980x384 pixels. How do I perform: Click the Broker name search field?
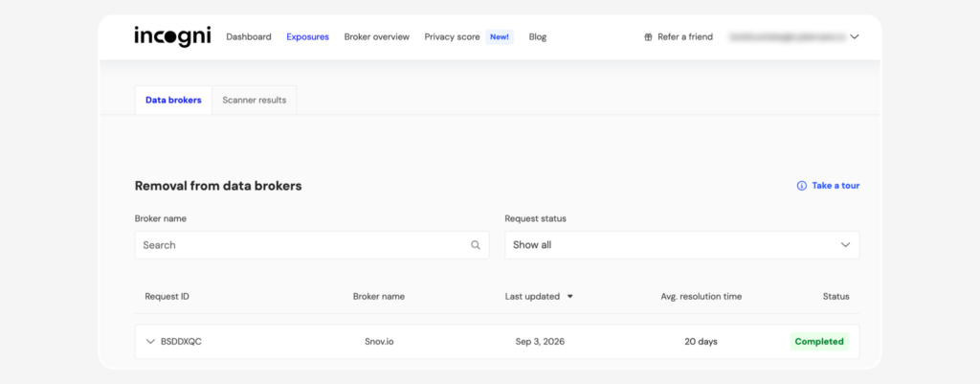tap(312, 245)
